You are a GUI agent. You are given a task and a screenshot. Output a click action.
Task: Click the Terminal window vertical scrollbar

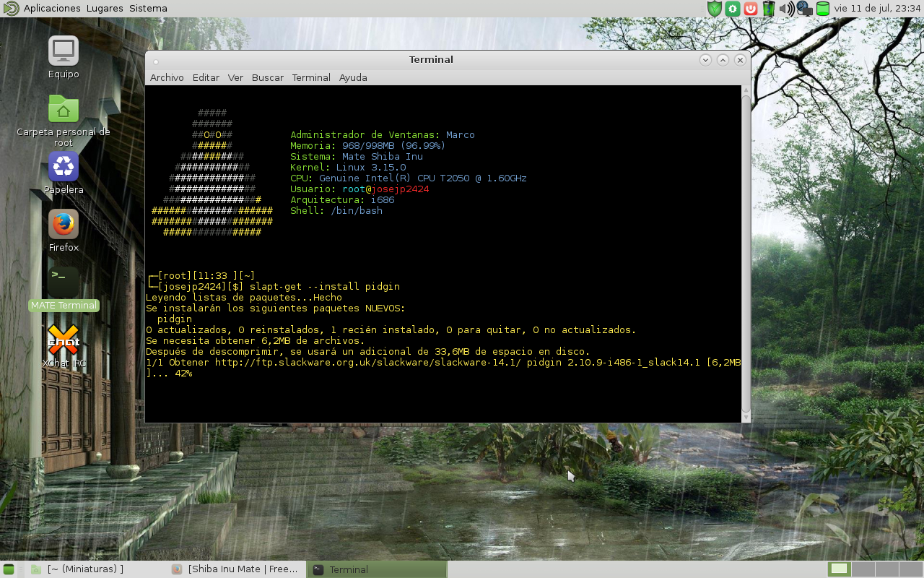pyautogui.click(x=746, y=253)
